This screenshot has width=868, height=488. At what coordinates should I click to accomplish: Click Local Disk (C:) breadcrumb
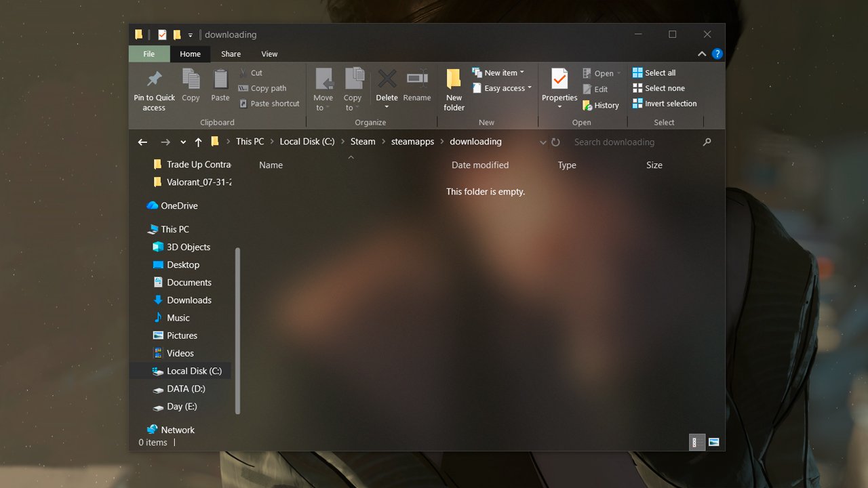pyautogui.click(x=307, y=142)
